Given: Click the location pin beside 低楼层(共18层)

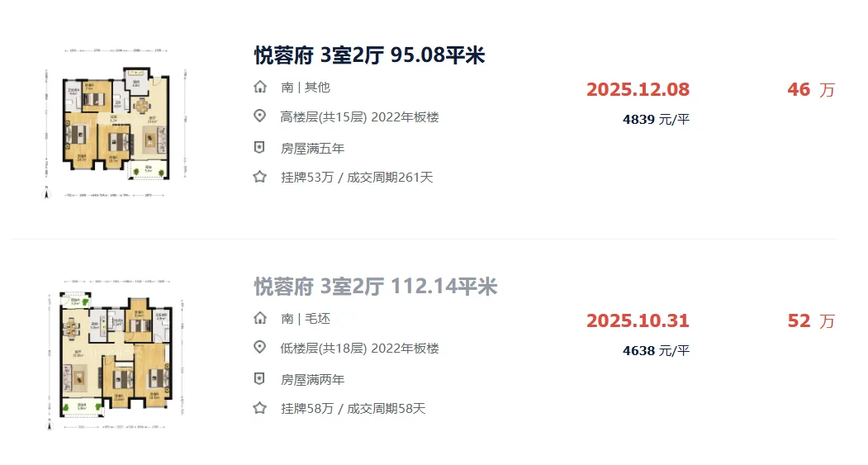Looking at the screenshot, I should coord(259,348).
